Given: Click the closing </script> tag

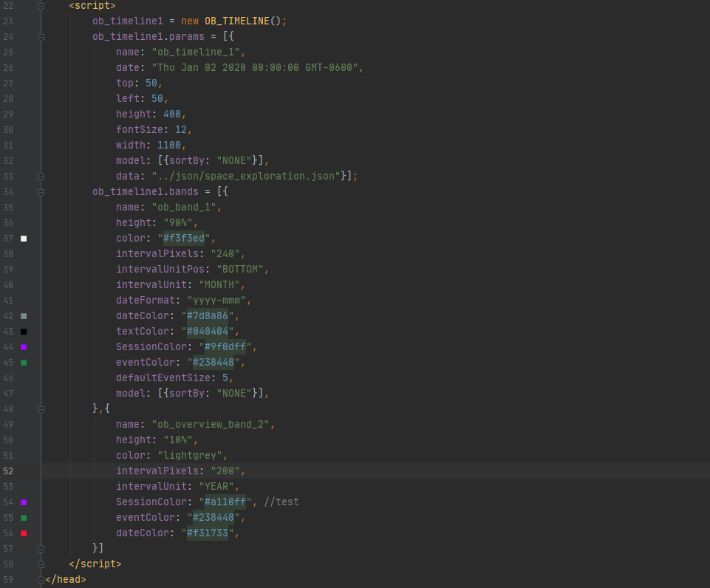Looking at the screenshot, I should click(95, 564).
